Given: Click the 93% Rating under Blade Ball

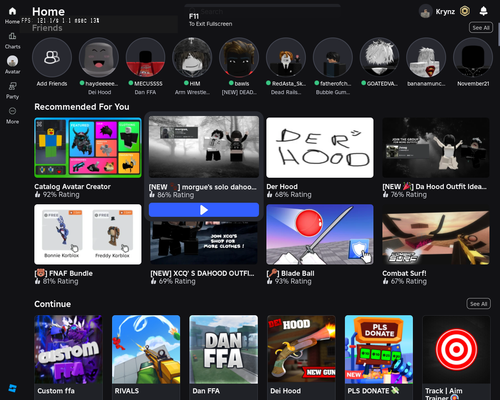Looking at the screenshot, I should click(293, 281).
